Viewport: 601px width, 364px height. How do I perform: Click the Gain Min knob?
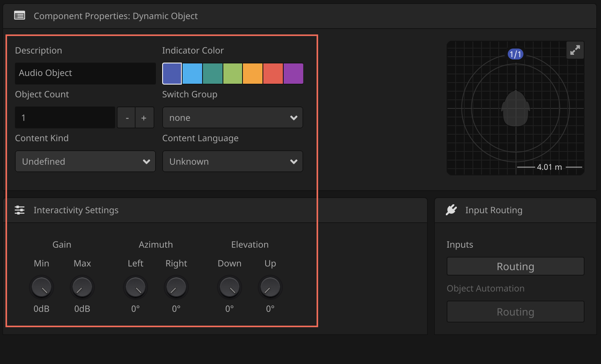pyautogui.click(x=42, y=287)
